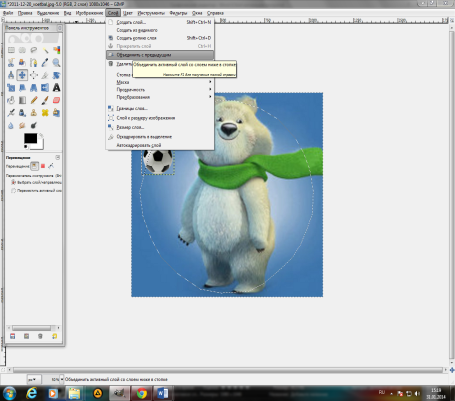Select the Shear tool
455x401 pixels.
click(x=22, y=88)
